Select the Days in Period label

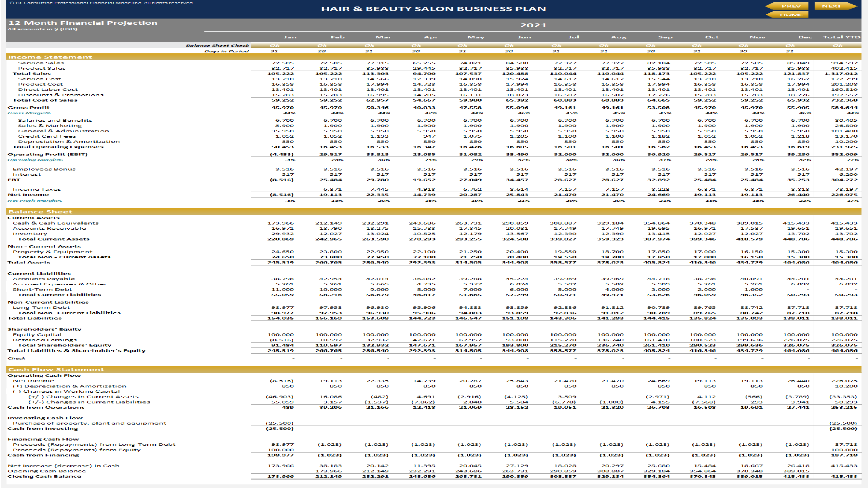tap(227, 51)
